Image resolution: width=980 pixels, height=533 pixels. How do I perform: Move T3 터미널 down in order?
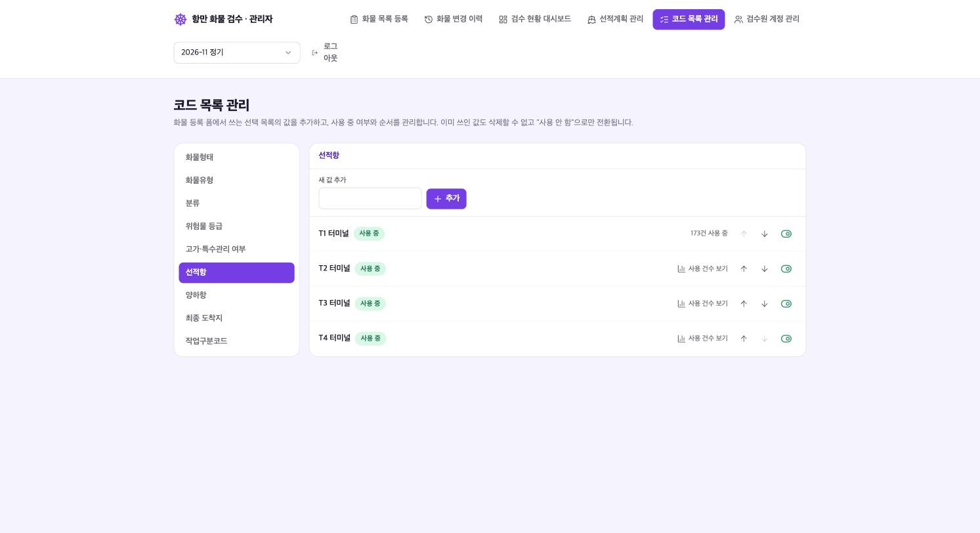tap(765, 304)
